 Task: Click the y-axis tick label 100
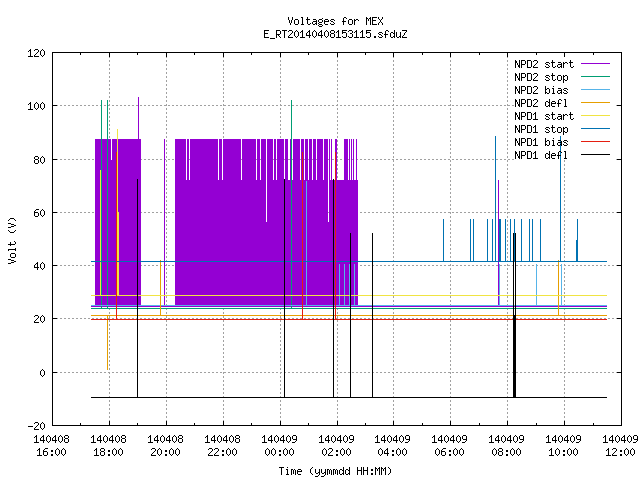coord(36,106)
